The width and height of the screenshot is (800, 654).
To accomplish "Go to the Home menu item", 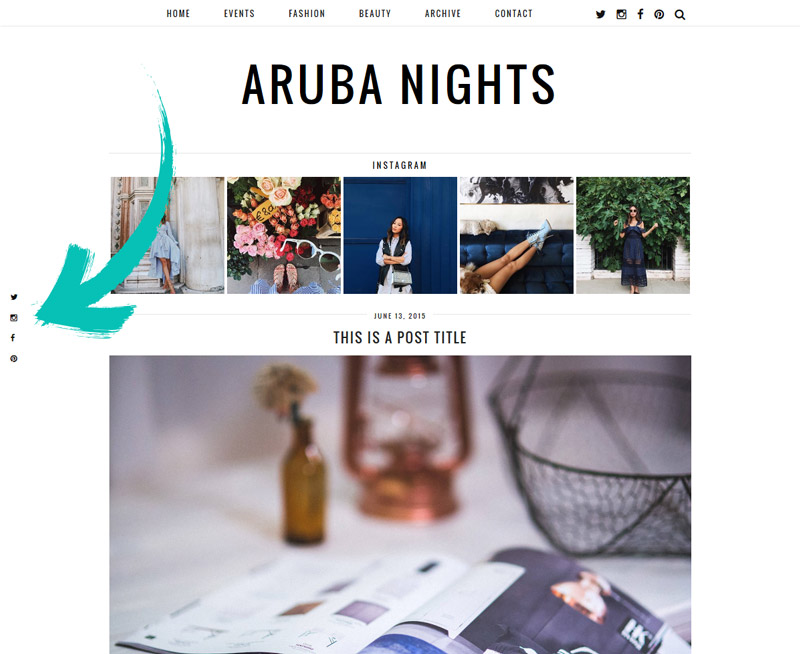I will pyautogui.click(x=178, y=14).
